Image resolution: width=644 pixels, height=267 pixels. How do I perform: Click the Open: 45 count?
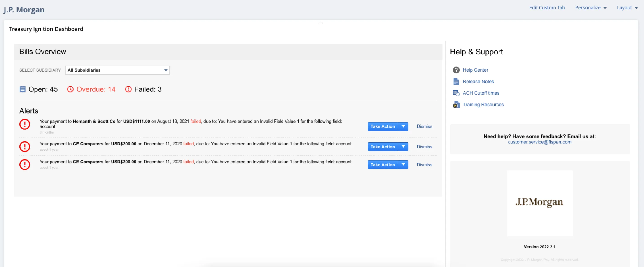[43, 89]
